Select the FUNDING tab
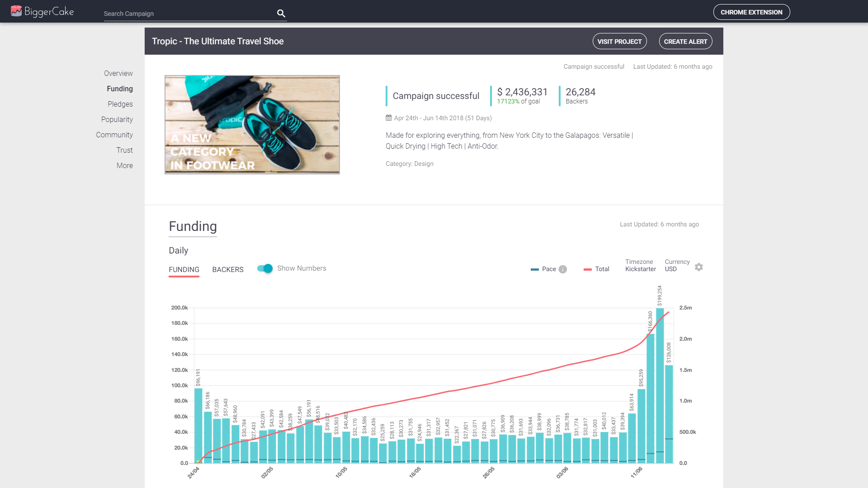Screen dimensions: 868x488 click(184, 270)
